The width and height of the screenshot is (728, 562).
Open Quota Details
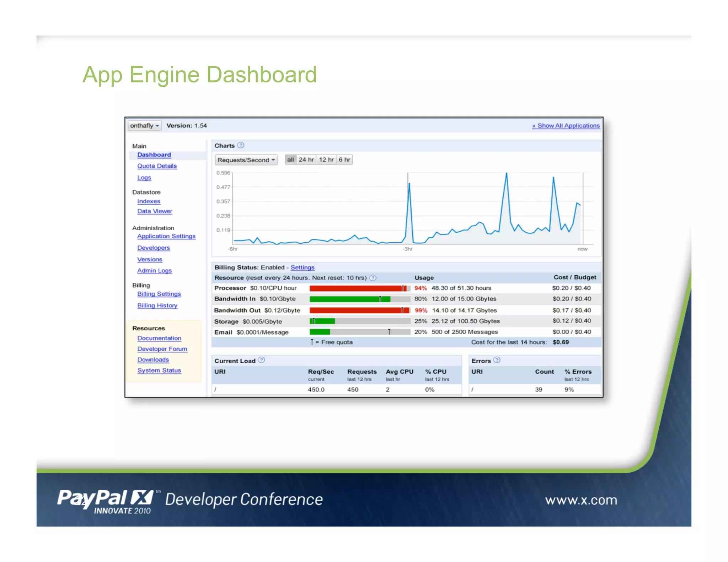pos(157,166)
